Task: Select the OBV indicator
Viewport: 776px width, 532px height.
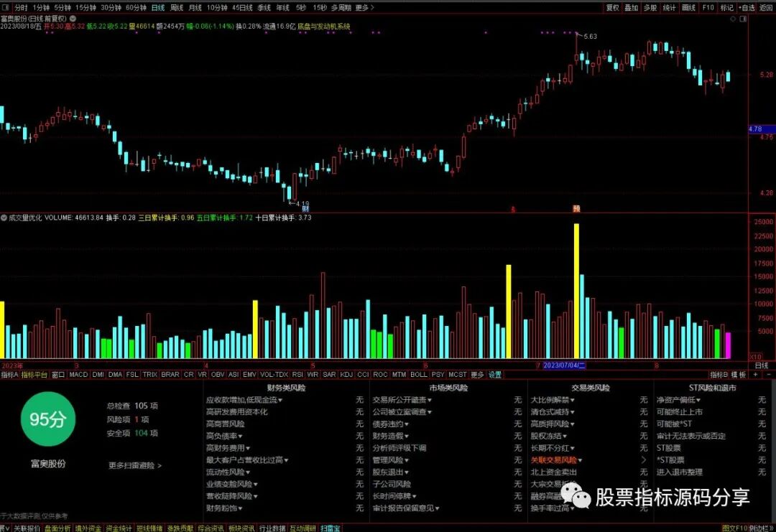Action: (x=217, y=375)
